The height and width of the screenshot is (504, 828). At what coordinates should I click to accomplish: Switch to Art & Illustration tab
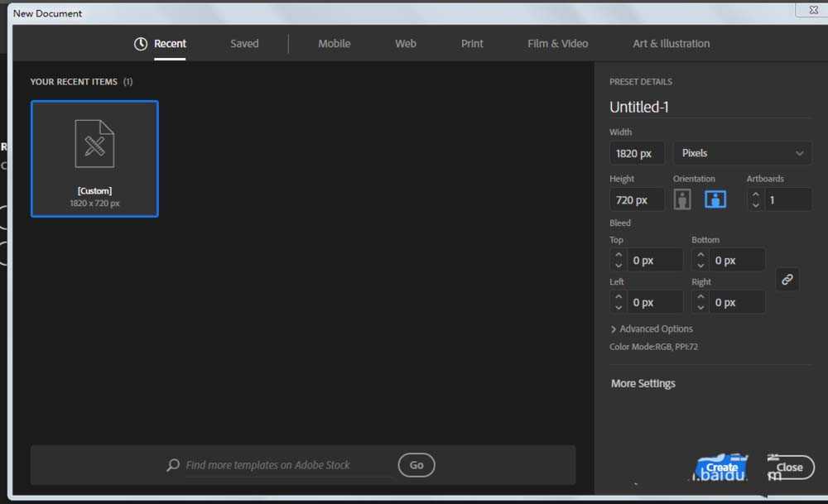pos(671,44)
